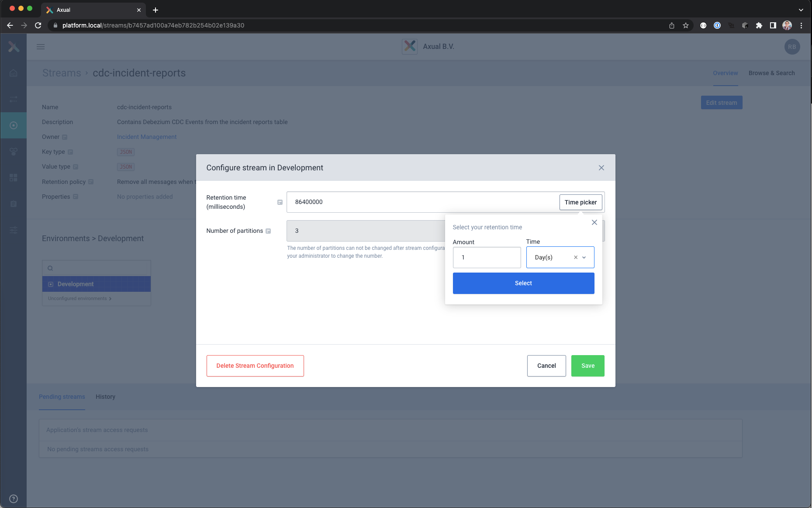Open the hamburger menu
This screenshot has width=812, height=508.
tap(41, 47)
